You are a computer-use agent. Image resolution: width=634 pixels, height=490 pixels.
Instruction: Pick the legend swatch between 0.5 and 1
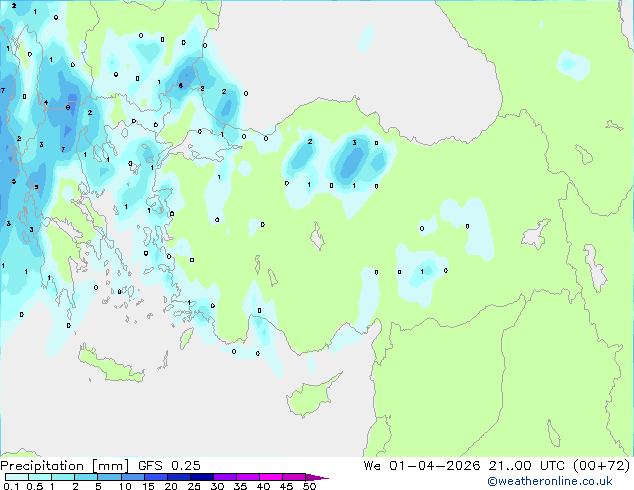40,477
